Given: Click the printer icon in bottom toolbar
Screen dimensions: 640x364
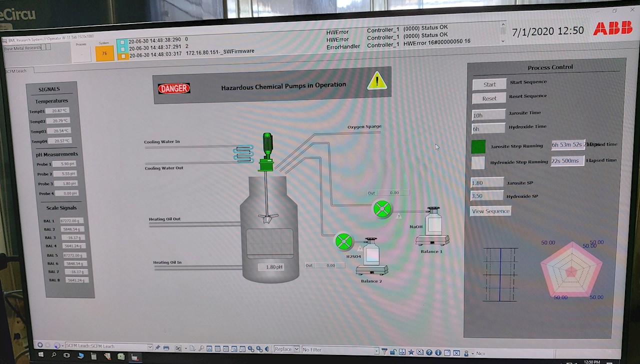Looking at the screenshot, I should (x=166, y=348).
